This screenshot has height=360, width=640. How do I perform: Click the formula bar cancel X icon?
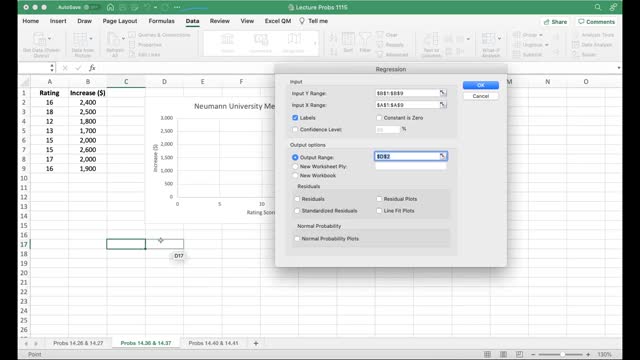(65, 68)
